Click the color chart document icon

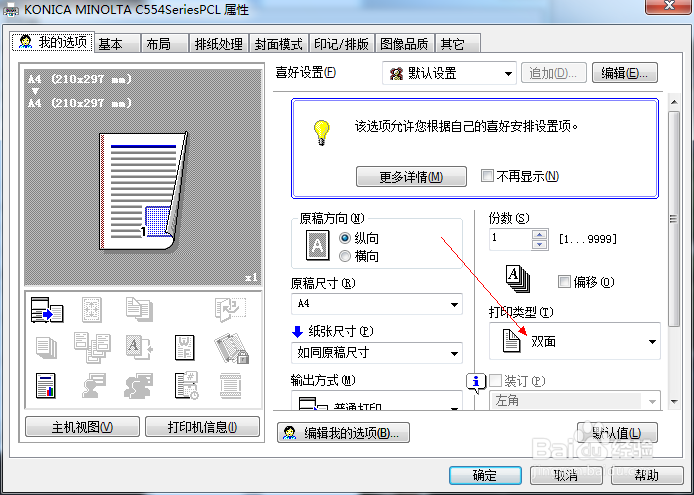[x=46, y=386]
